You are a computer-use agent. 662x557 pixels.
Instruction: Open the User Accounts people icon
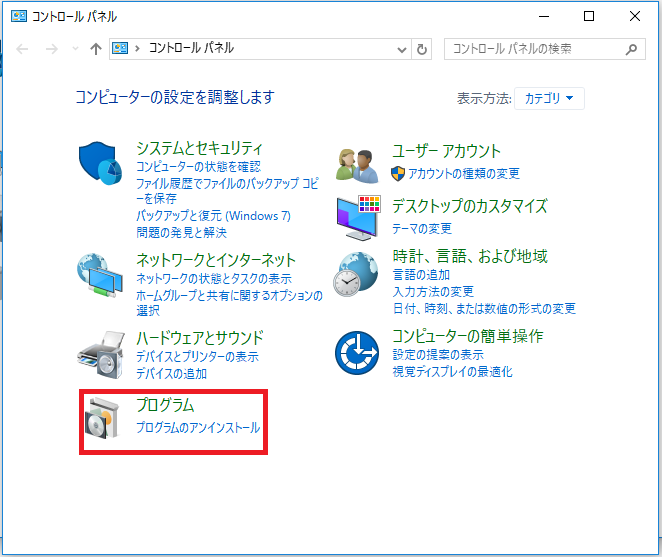pyautogui.click(x=358, y=166)
